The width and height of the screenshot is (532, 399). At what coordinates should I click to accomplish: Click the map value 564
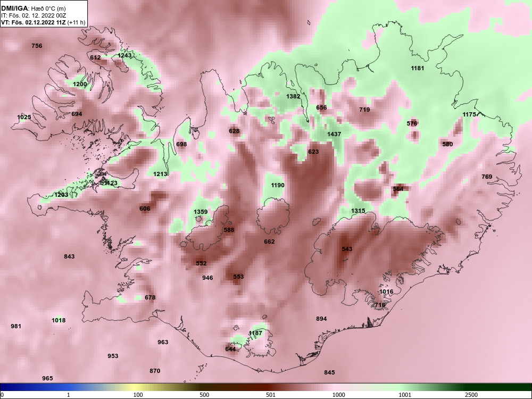click(398, 189)
